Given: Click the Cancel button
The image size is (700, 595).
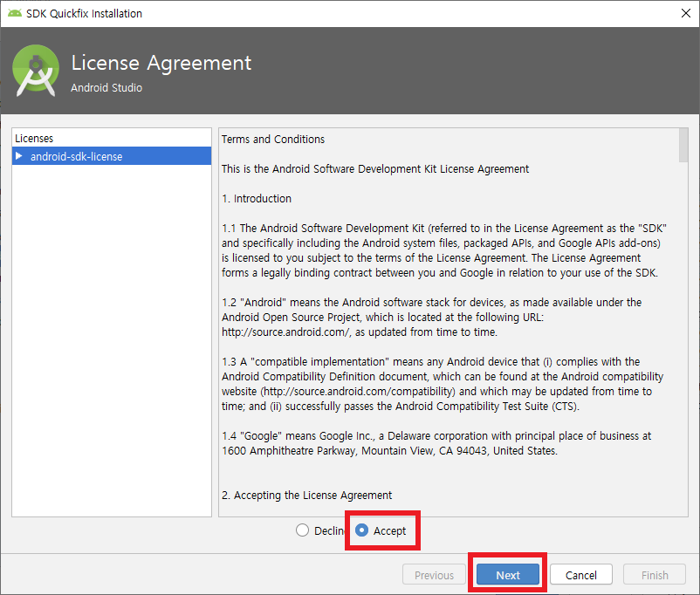Looking at the screenshot, I should (x=580, y=575).
